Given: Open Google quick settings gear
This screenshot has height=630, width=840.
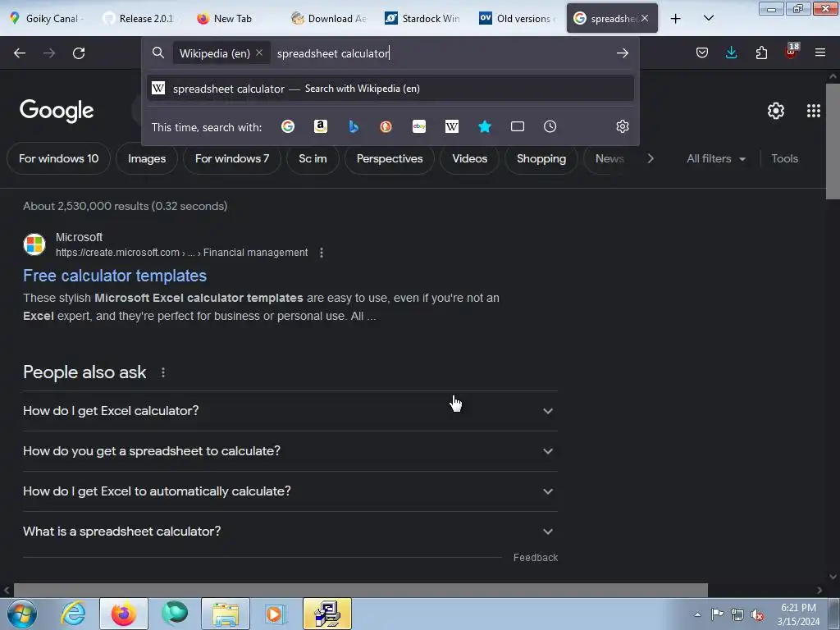Looking at the screenshot, I should [x=776, y=111].
